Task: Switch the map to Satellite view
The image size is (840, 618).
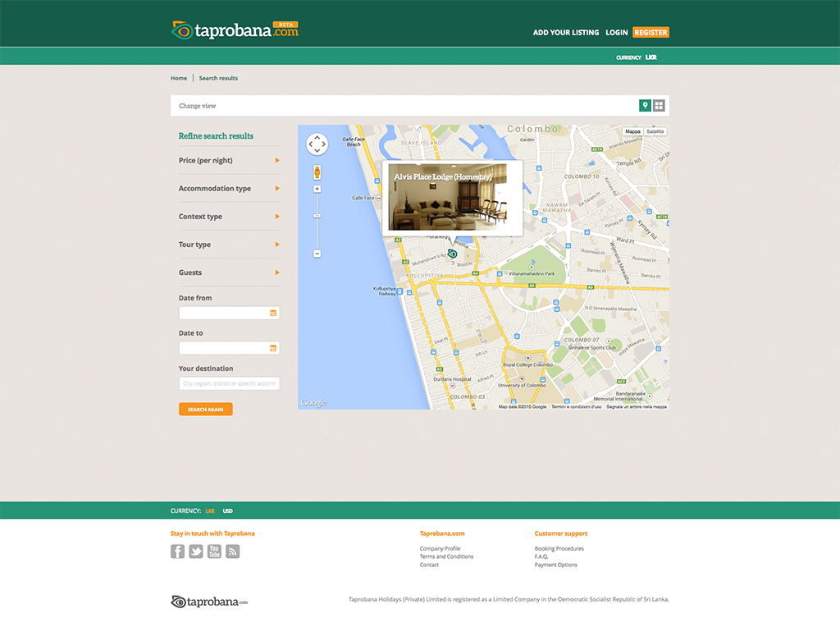Action: [x=655, y=131]
